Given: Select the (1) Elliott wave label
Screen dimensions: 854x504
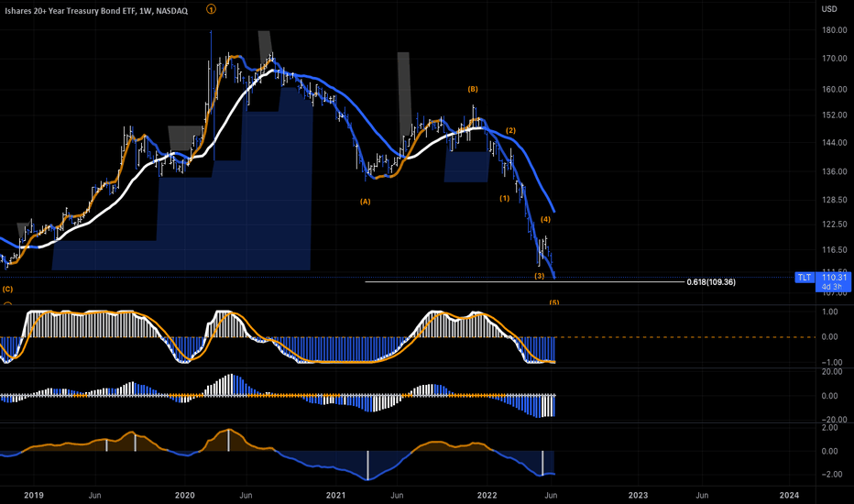Looking at the screenshot, I should tap(504, 198).
